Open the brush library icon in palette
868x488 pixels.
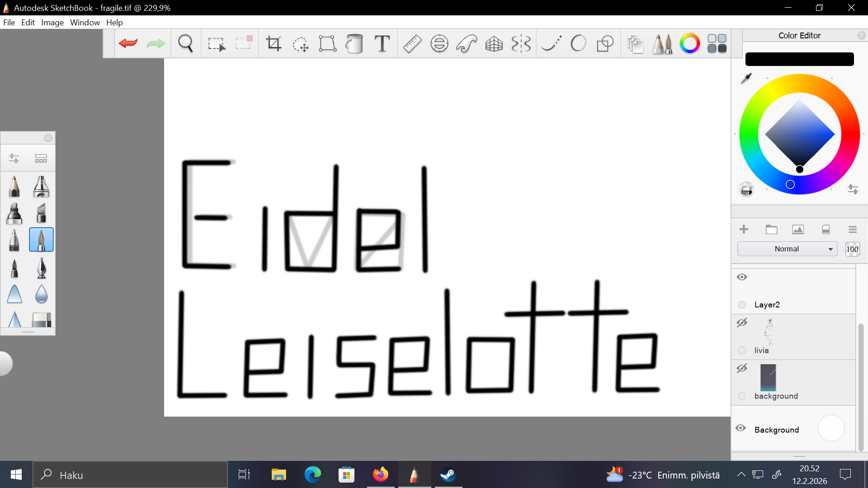41,159
